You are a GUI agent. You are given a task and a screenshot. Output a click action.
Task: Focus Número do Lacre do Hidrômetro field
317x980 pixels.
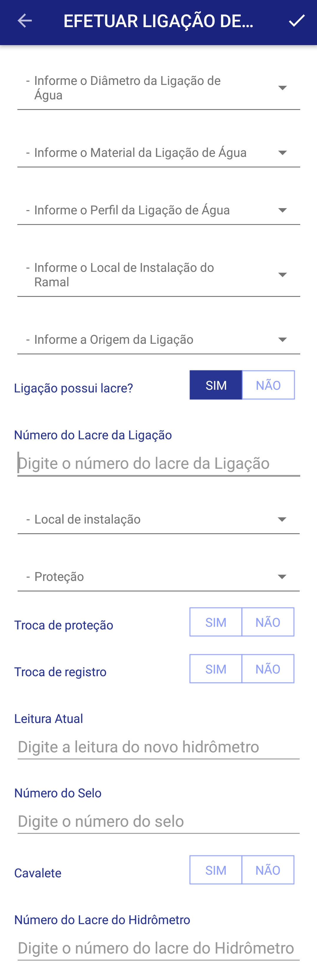point(158,948)
